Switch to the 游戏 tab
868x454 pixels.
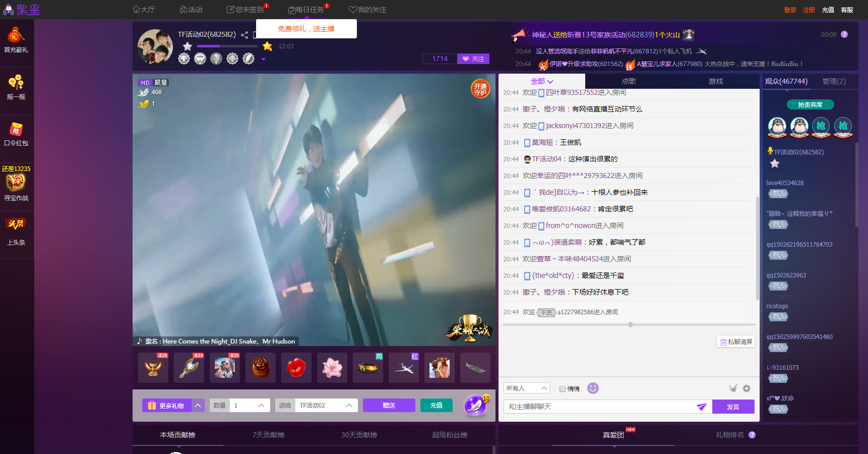coord(716,81)
